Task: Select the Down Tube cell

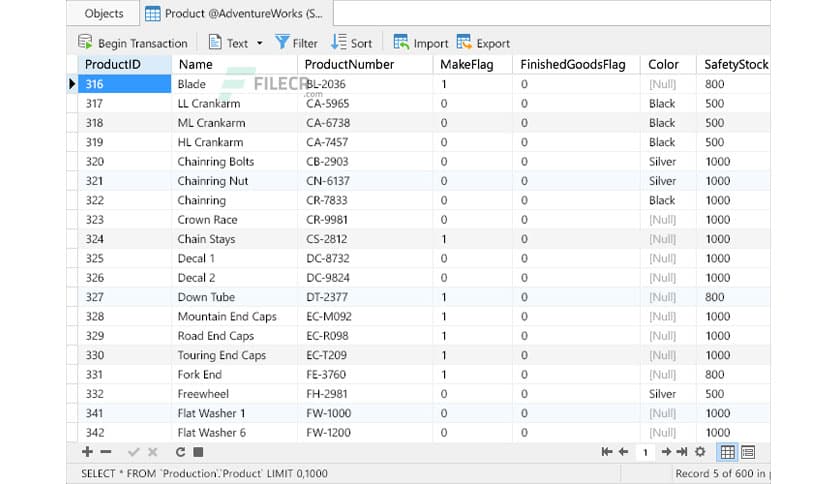Action: pyautogui.click(x=235, y=297)
